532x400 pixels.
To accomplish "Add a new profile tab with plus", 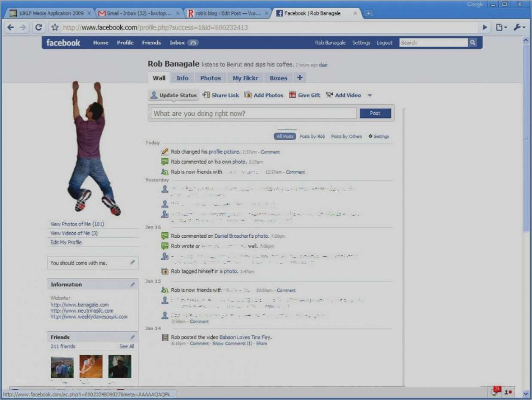I will pyautogui.click(x=300, y=78).
